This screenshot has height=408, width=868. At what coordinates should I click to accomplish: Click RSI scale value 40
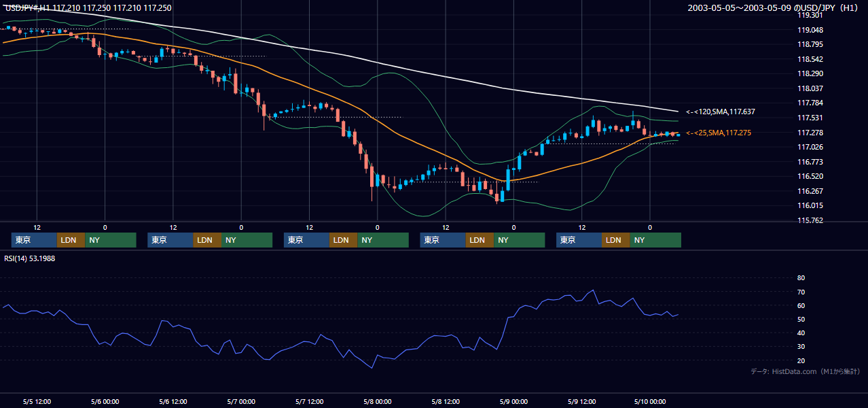(801, 333)
